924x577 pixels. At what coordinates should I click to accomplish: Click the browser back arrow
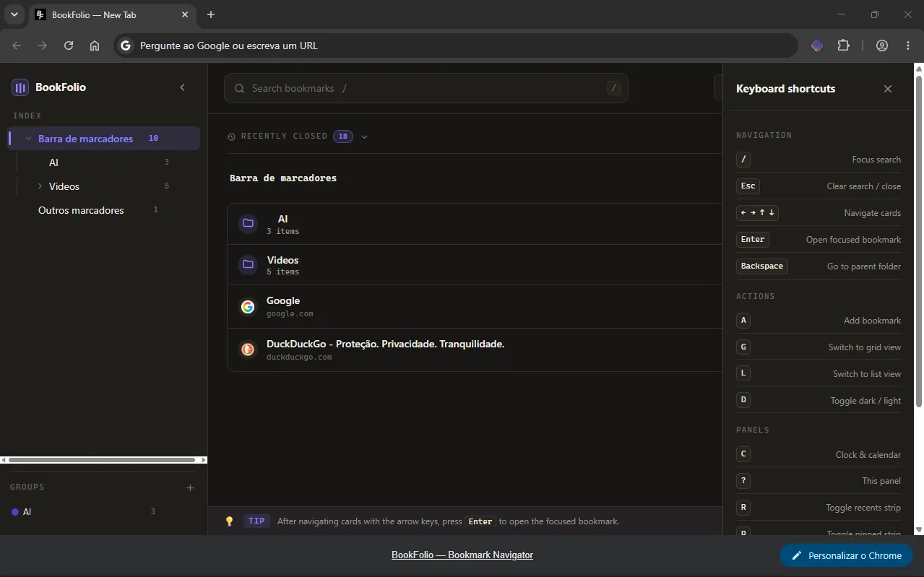[x=17, y=45]
